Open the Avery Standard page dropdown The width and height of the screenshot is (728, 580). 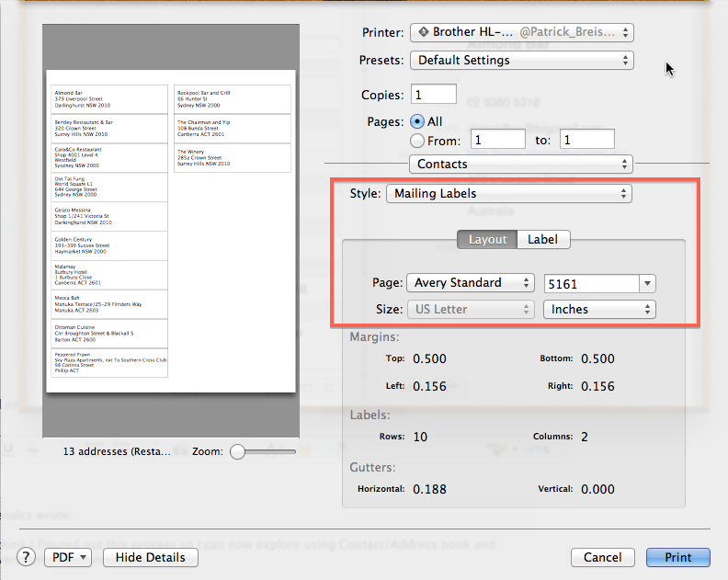(472, 283)
